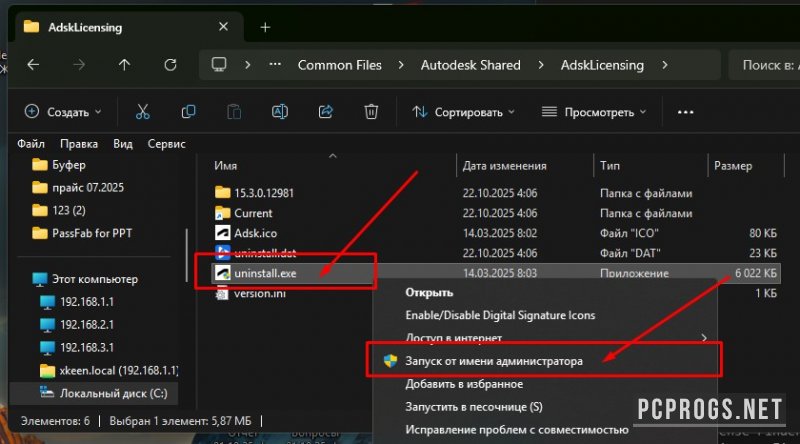Viewport: 800px width, 444px height.
Task: Click the version.ini file icon
Action: click(222, 293)
